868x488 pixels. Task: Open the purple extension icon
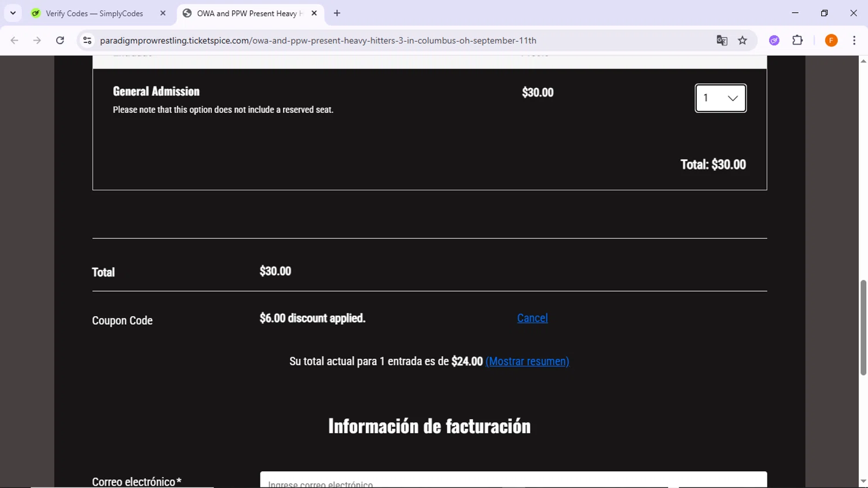pyautogui.click(x=774, y=41)
